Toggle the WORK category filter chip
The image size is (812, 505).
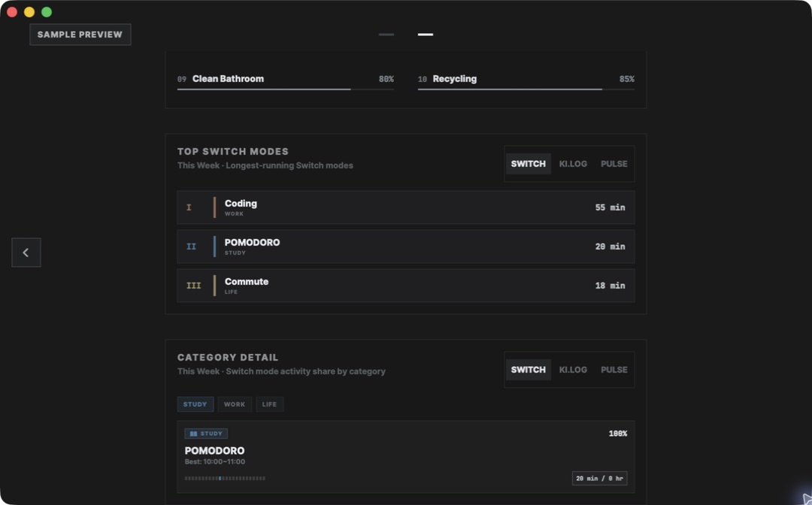235,404
